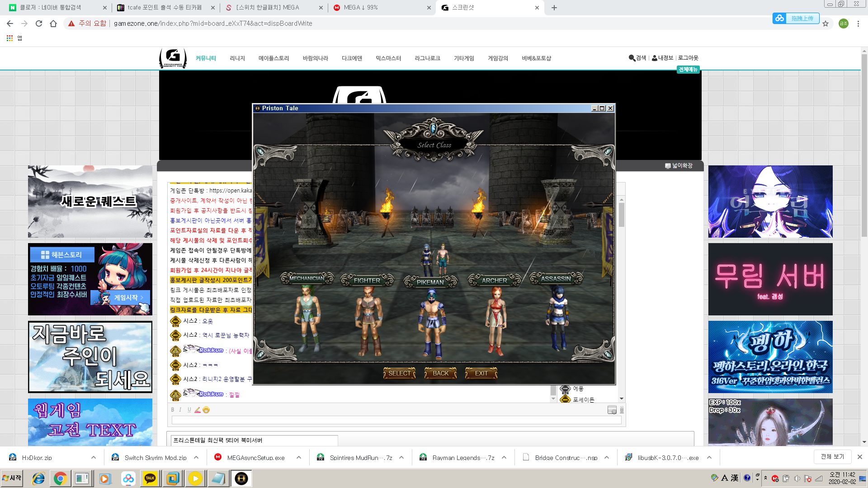Open options chevron for Bridge Constructor nsp download

(x=607, y=457)
